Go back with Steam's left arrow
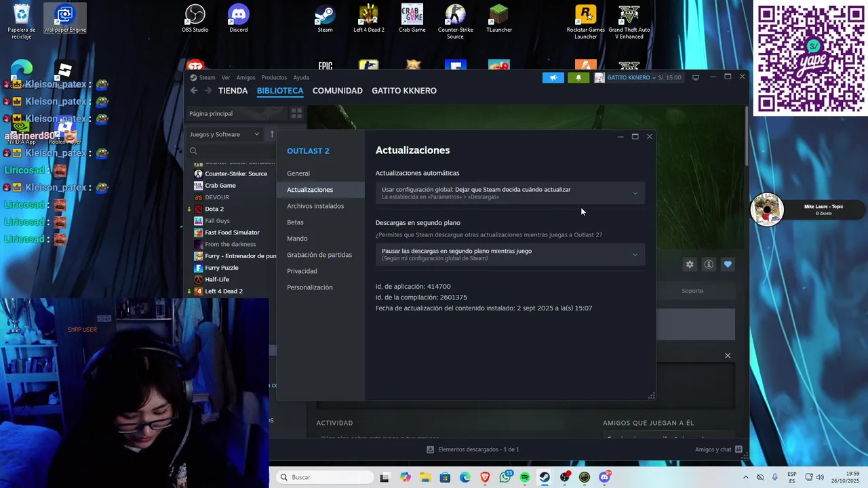868x488 pixels. click(194, 90)
